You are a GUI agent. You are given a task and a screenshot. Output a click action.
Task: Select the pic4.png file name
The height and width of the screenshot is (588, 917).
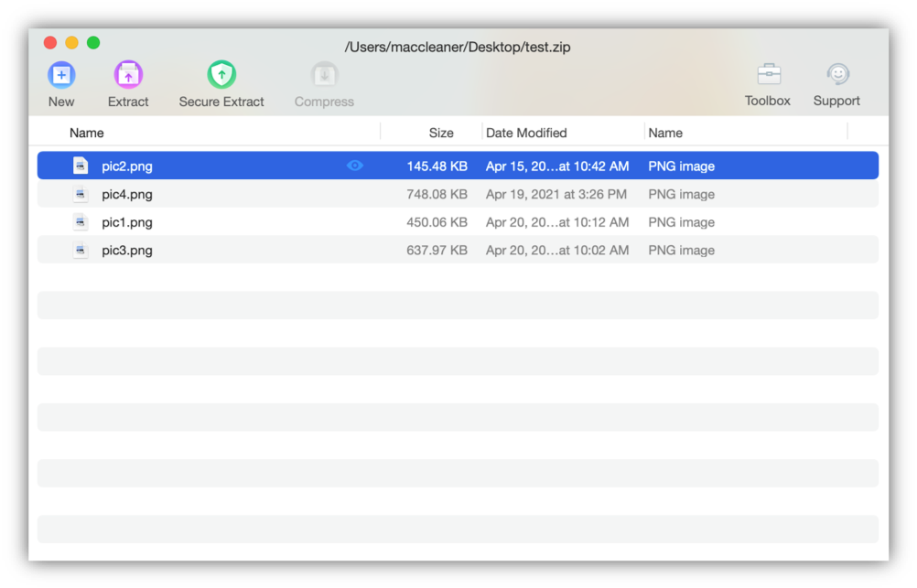pyautogui.click(x=127, y=194)
